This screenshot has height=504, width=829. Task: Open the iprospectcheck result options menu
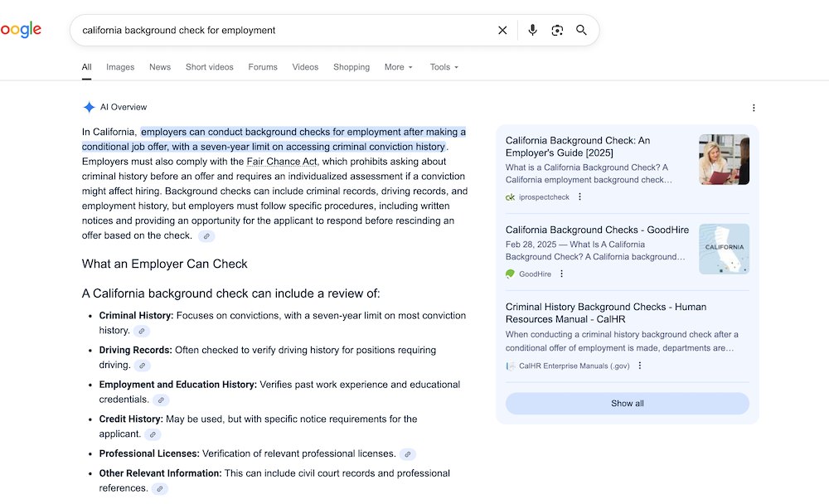point(579,197)
